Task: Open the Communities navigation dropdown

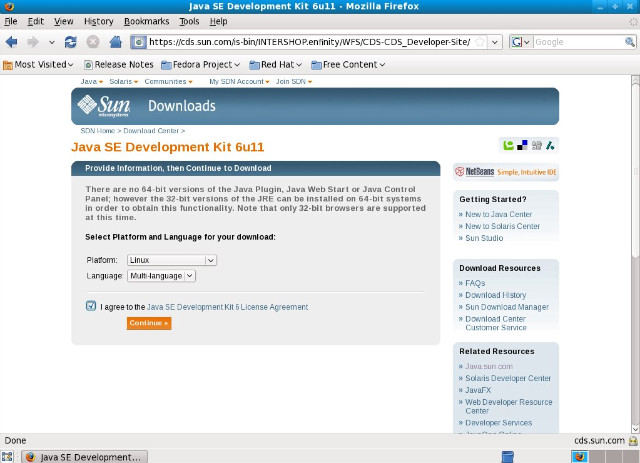Action: [x=168, y=82]
